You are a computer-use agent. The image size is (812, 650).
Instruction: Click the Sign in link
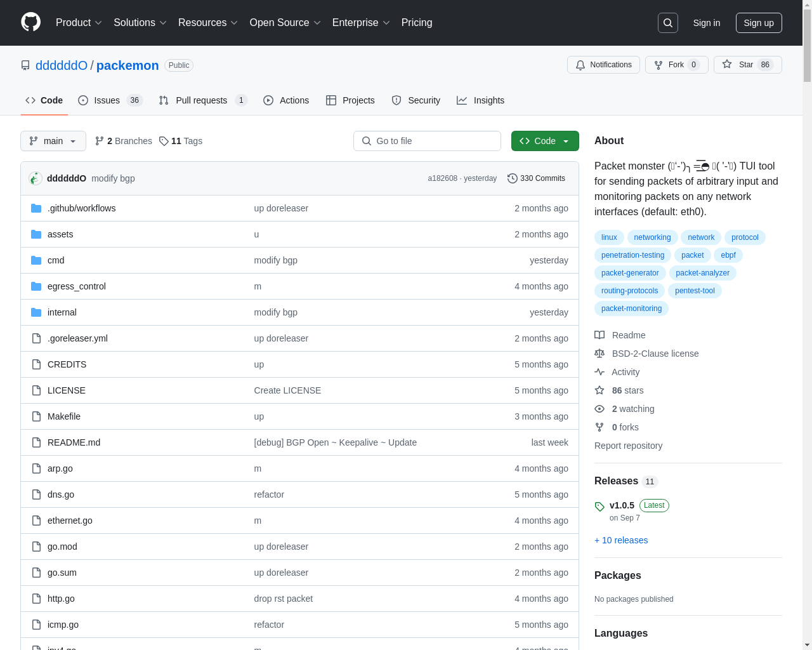[x=707, y=23]
